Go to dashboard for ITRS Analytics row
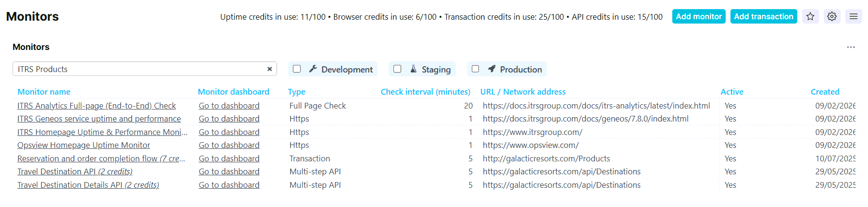868x207 pixels. 229,106
